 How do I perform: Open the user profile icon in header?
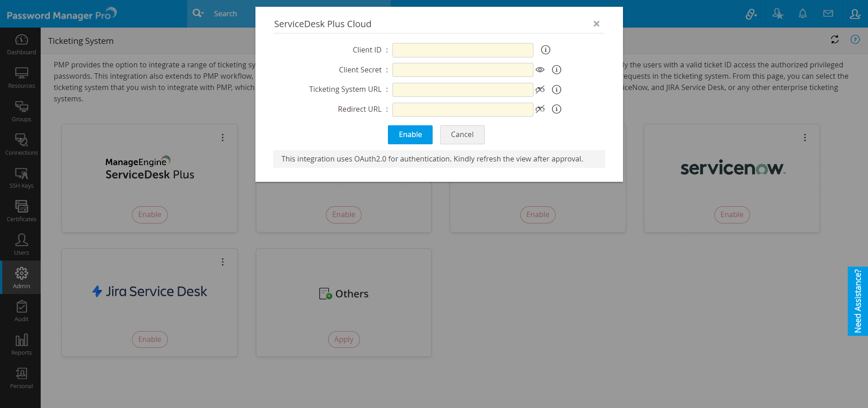click(x=854, y=14)
